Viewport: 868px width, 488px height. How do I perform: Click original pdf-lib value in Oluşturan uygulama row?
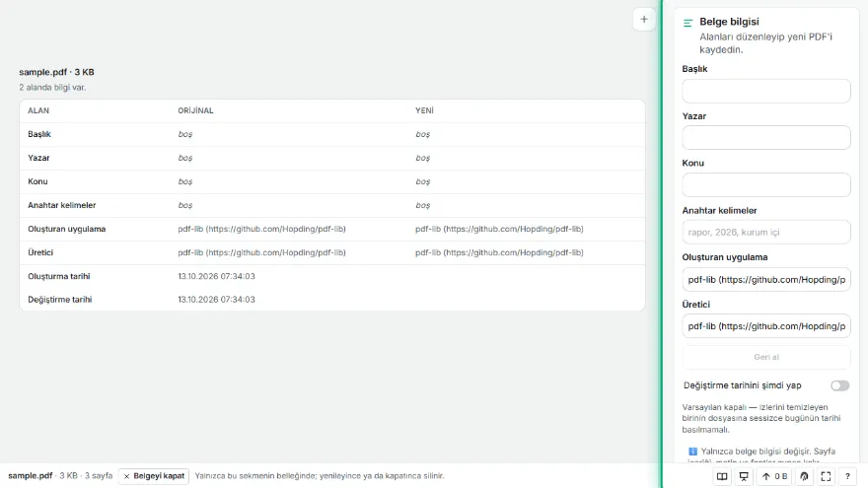261,229
